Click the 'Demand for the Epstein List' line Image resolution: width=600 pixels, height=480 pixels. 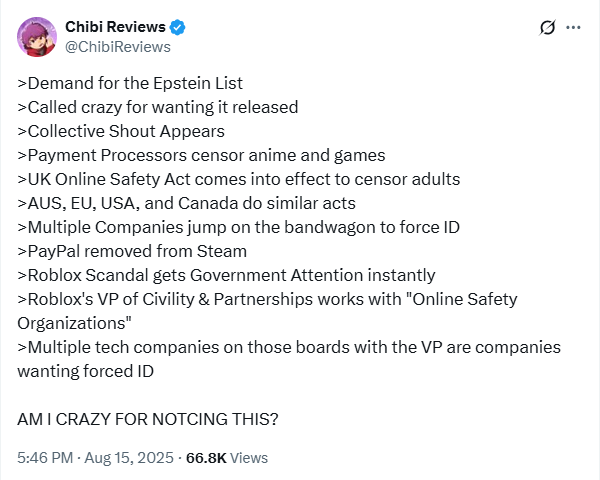coord(130,83)
